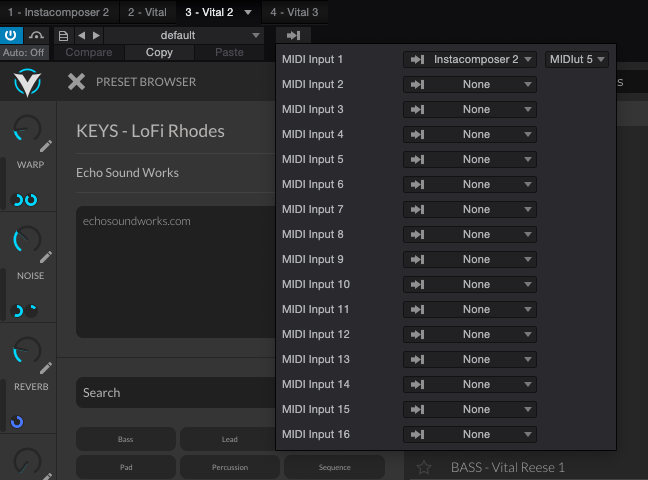648x480 pixels.
Task: Close the preset browser with X
Action: (76, 82)
